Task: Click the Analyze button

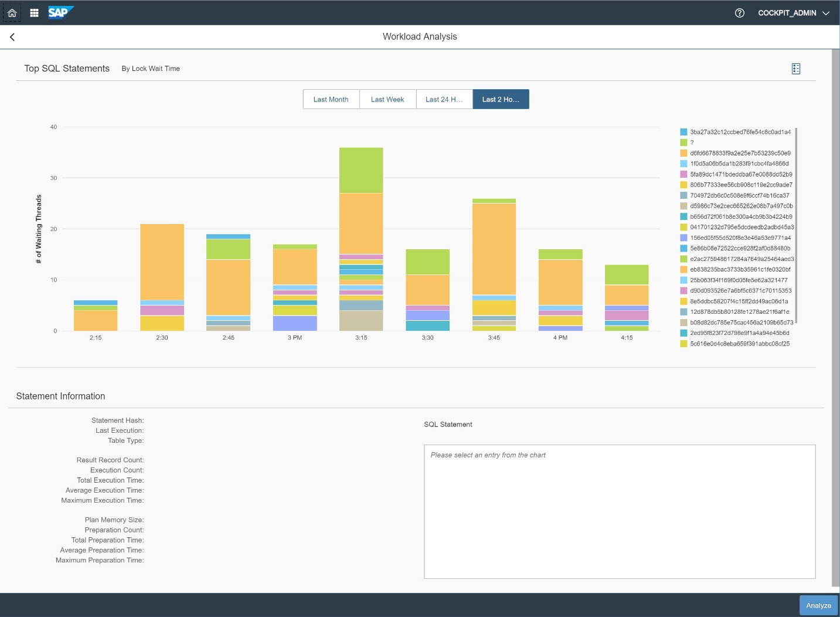Action: 818,605
